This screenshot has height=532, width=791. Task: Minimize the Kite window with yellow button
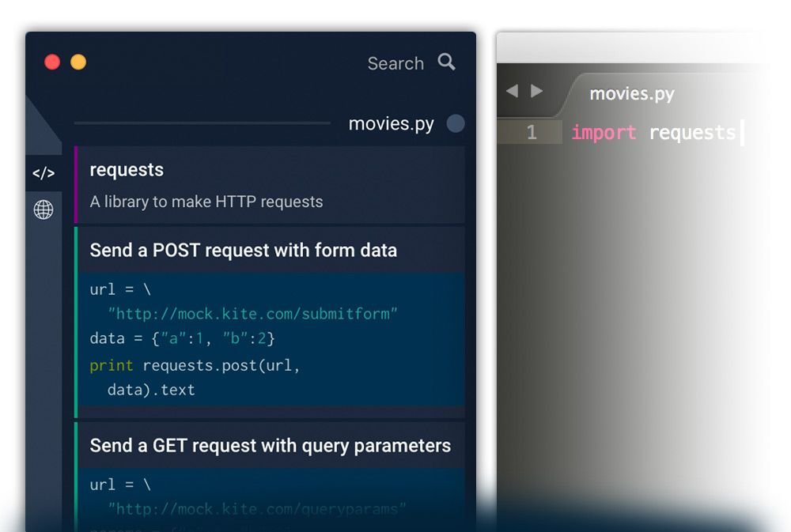click(x=78, y=62)
